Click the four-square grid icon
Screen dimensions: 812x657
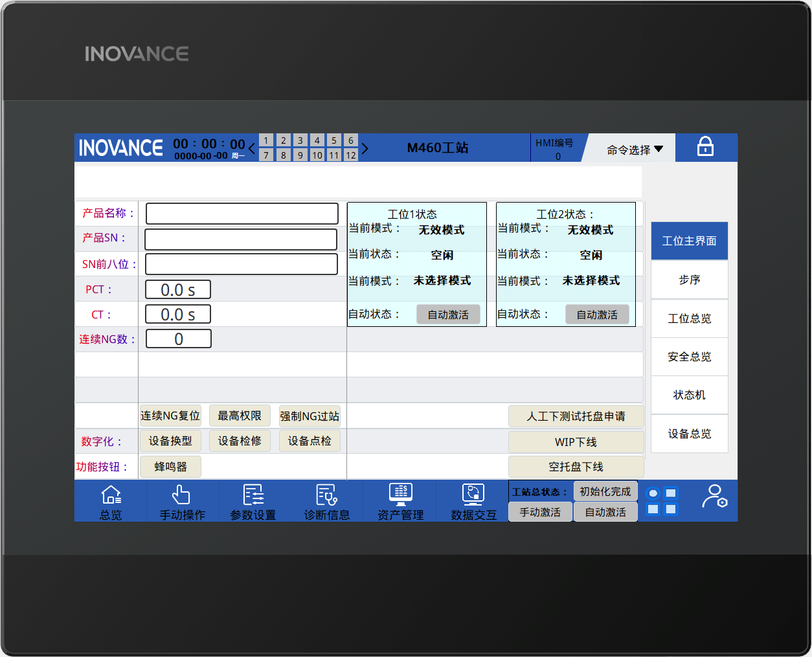pyautogui.click(x=662, y=501)
